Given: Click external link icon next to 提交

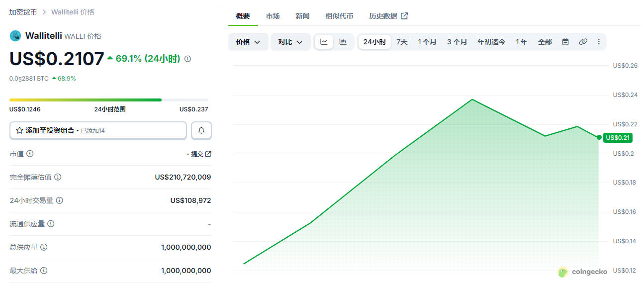Looking at the screenshot, I should tap(208, 154).
